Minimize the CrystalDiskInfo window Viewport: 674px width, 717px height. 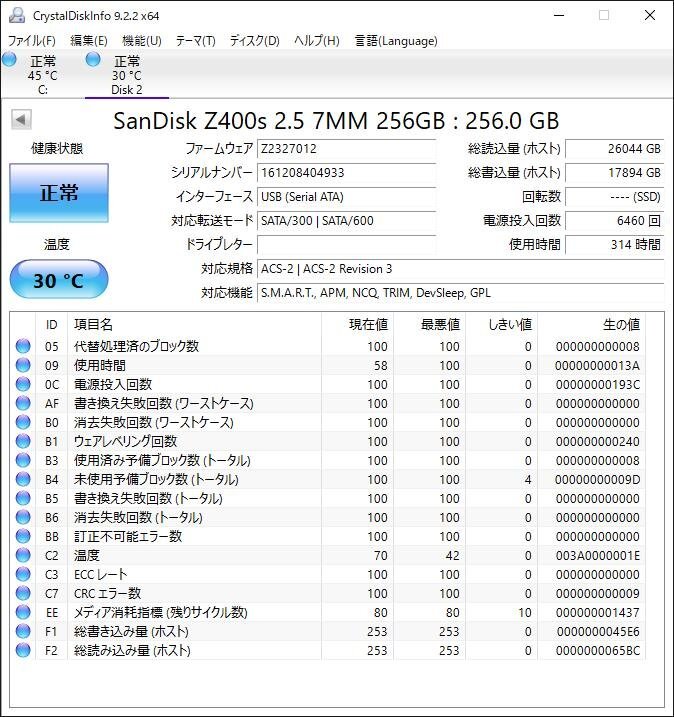[x=559, y=15]
